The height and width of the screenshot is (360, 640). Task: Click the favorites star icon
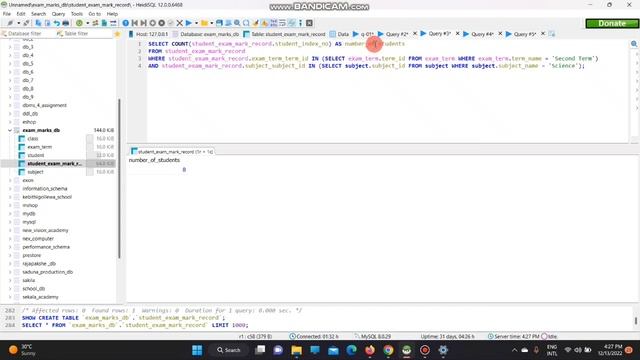pyautogui.click(x=117, y=34)
